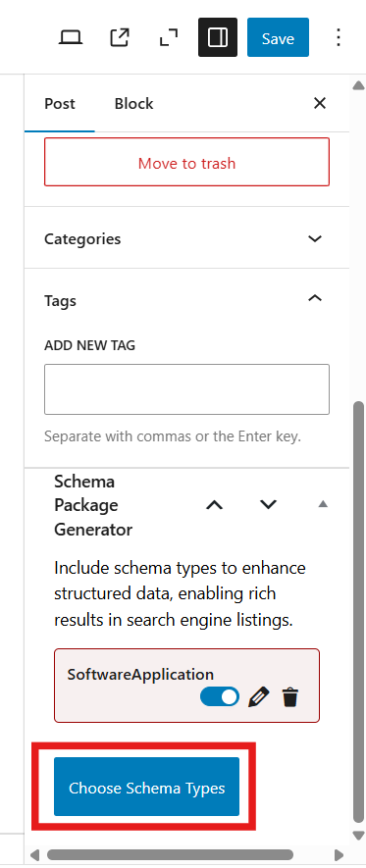
Task: Open the three-dot options menu
Action: pyautogui.click(x=338, y=37)
